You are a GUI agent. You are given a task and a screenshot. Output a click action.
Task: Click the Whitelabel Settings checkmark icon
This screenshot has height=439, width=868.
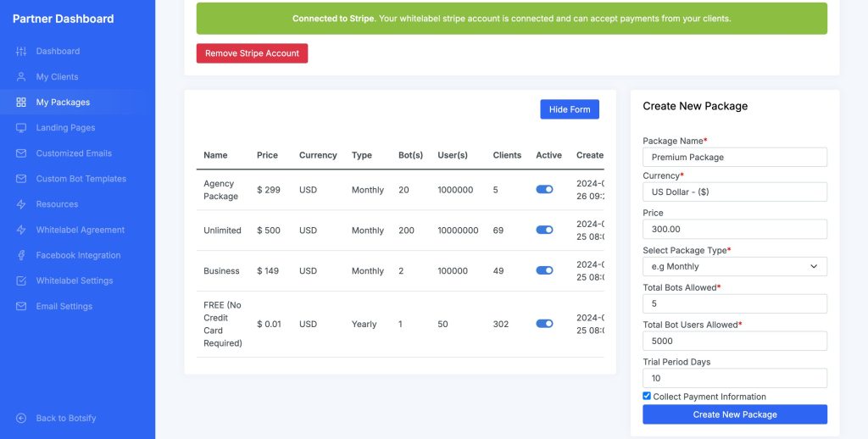click(21, 281)
